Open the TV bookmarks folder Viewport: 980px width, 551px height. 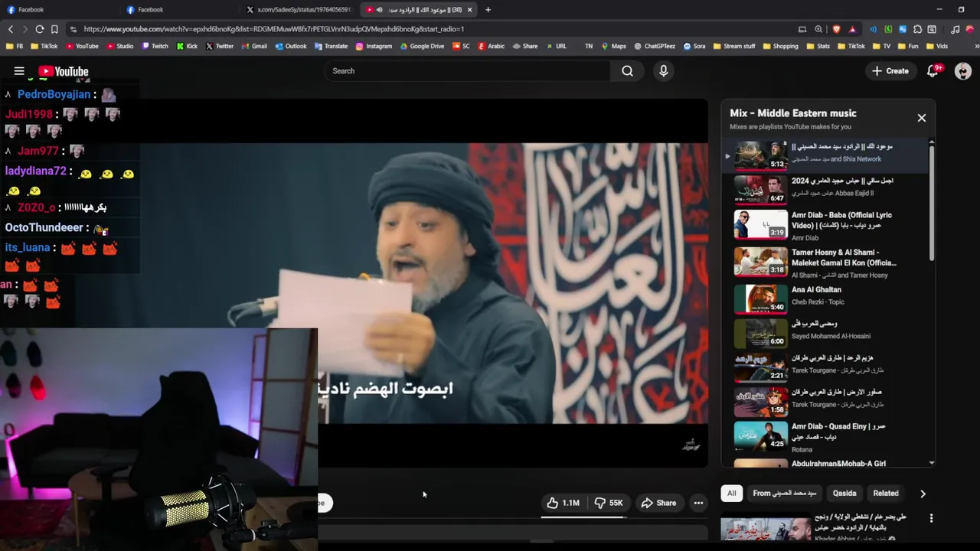pyautogui.click(x=881, y=46)
